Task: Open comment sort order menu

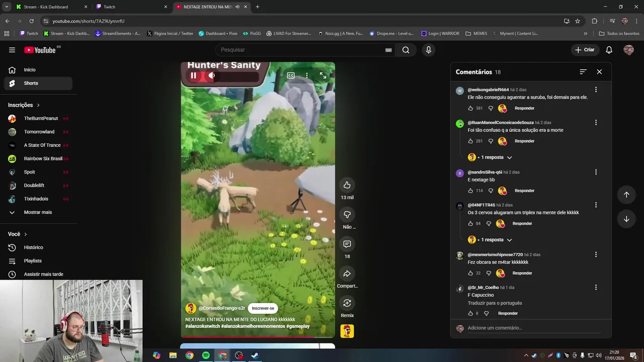Action: (583, 72)
